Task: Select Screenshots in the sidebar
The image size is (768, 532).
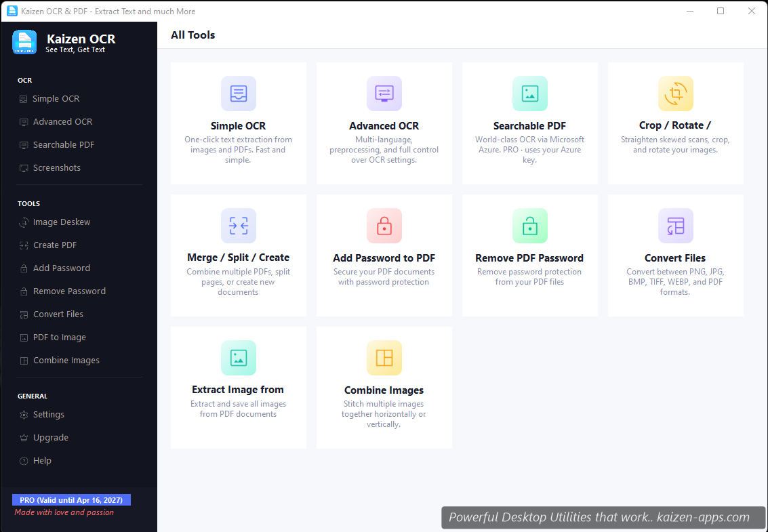Action: 56,167
